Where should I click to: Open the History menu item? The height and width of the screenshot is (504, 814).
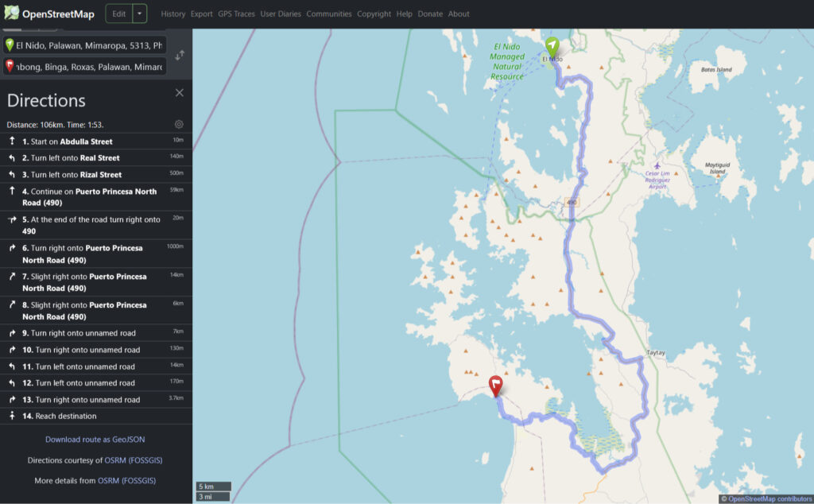coord(172,14)
